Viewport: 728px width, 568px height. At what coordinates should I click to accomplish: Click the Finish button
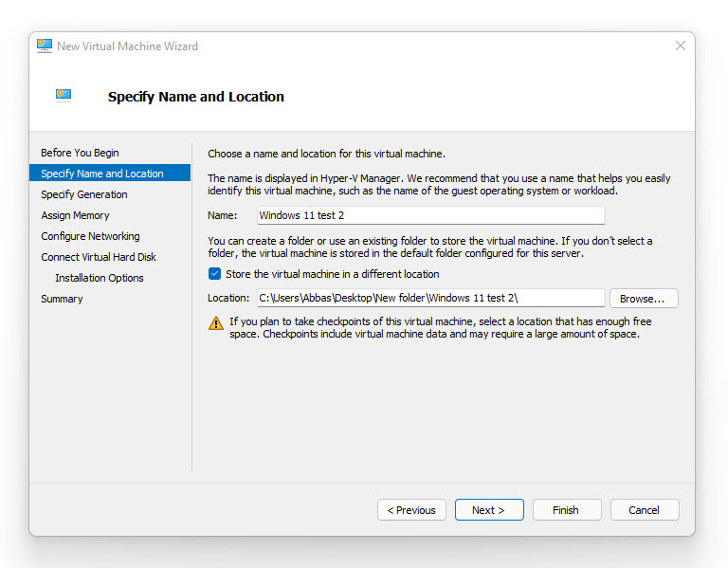(567, 510)
